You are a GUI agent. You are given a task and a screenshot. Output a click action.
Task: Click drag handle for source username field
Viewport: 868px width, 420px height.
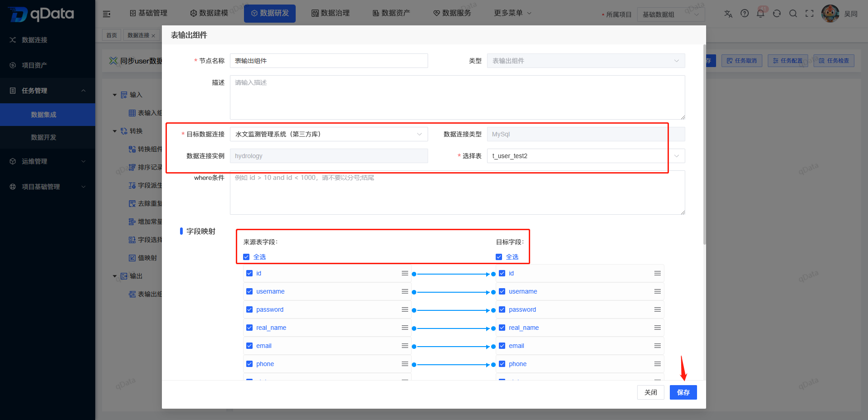point(405,291)
